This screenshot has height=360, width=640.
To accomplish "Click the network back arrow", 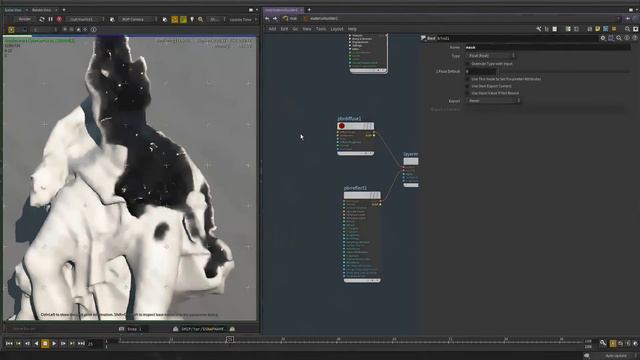I will pos(267,18).
